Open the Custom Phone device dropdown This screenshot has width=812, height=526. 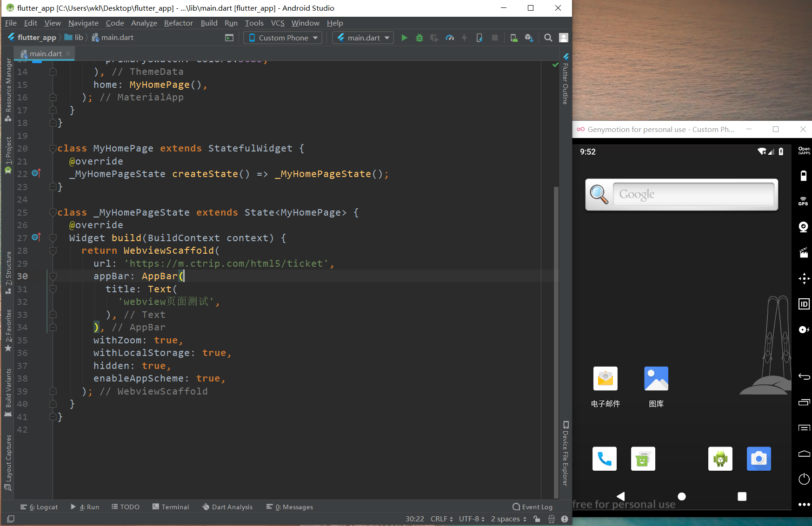(283, 38)
